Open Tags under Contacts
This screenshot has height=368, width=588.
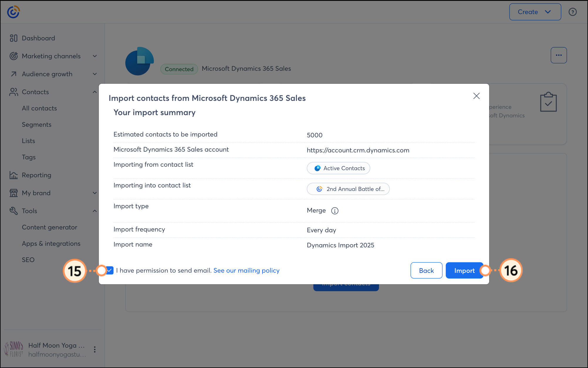coord(29,157)
